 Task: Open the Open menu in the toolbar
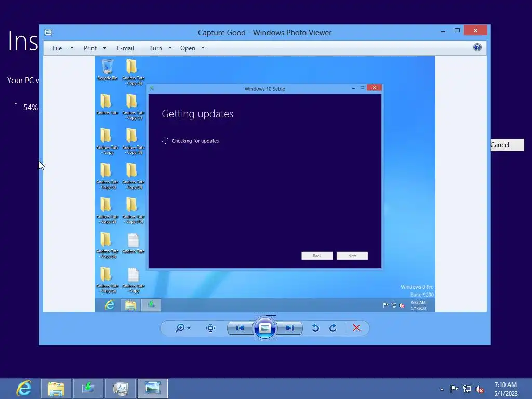tap(188, 48)
